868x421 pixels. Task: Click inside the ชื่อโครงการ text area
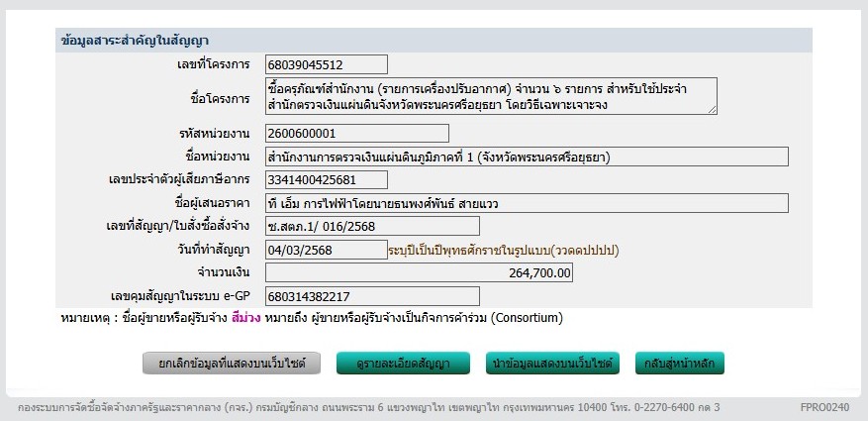coord(490,97)
